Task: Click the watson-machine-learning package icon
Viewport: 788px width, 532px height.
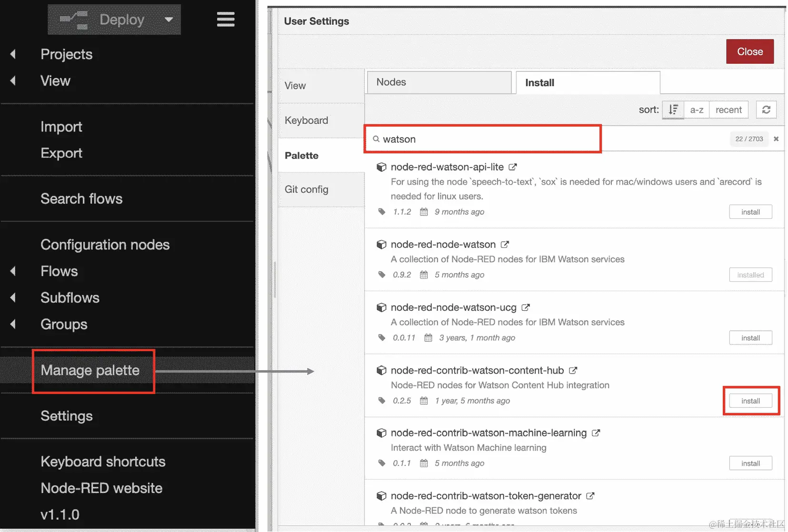Action: 381,433
